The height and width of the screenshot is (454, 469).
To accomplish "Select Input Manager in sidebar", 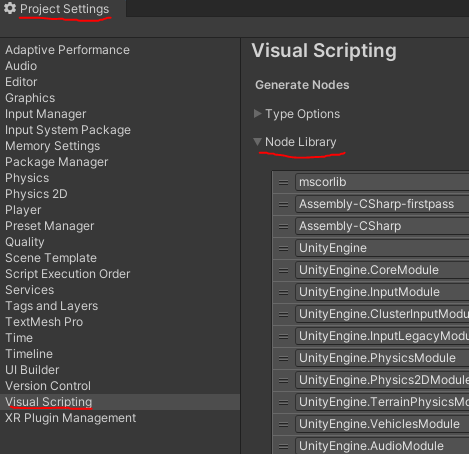I will tap(45, 114).
